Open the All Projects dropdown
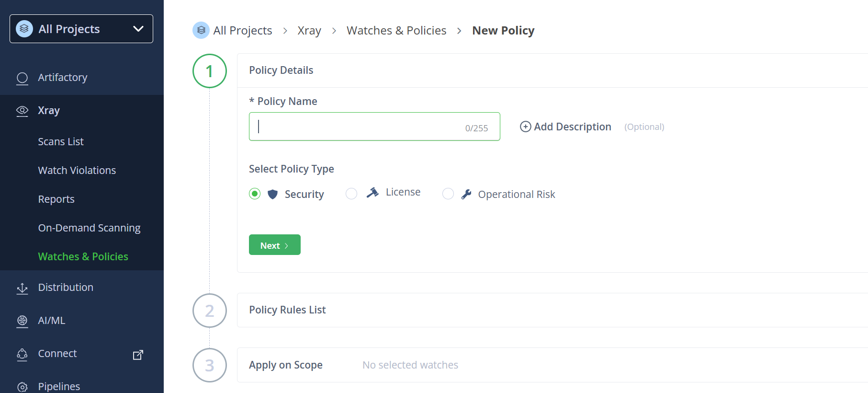 (x=81, y=29)
